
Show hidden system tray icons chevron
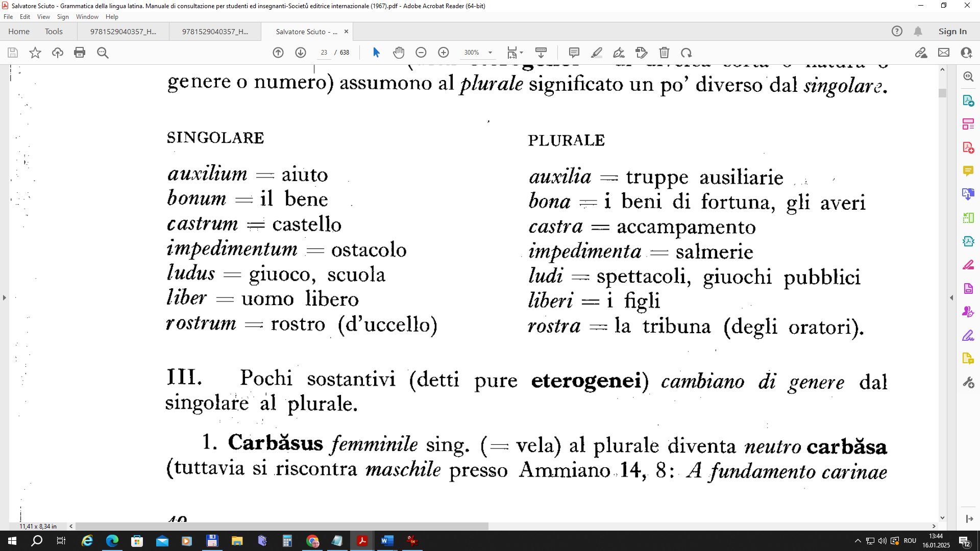coord(857,541)
